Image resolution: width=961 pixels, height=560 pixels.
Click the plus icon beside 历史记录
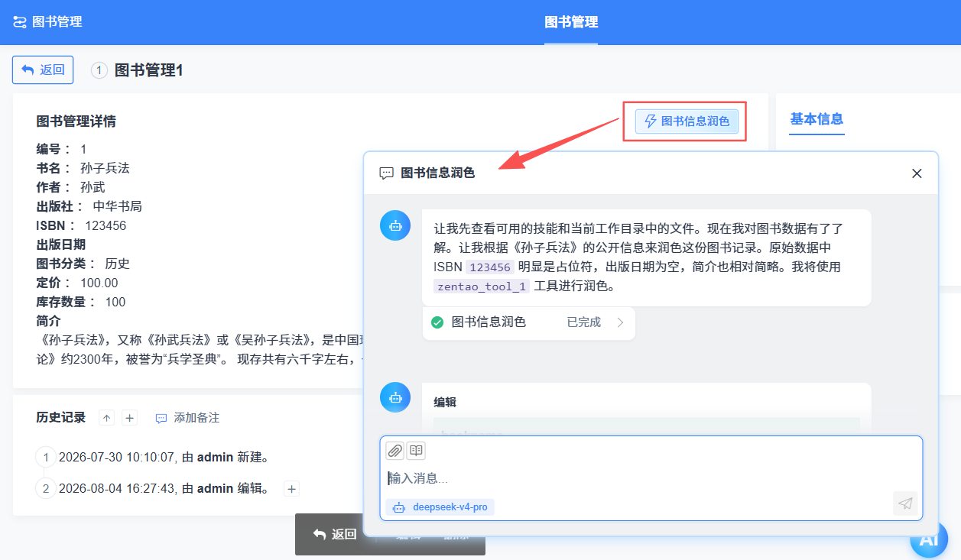pos(130,418)
